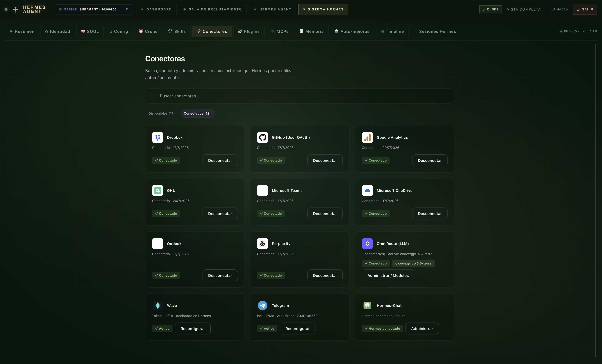The height and width of the screenshot is (364, 602).
Task: Reconfigure the Telegram connector
Action: pos(297,329)
